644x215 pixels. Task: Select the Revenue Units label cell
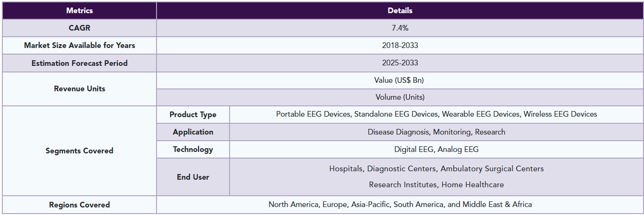tap(79, 88)
